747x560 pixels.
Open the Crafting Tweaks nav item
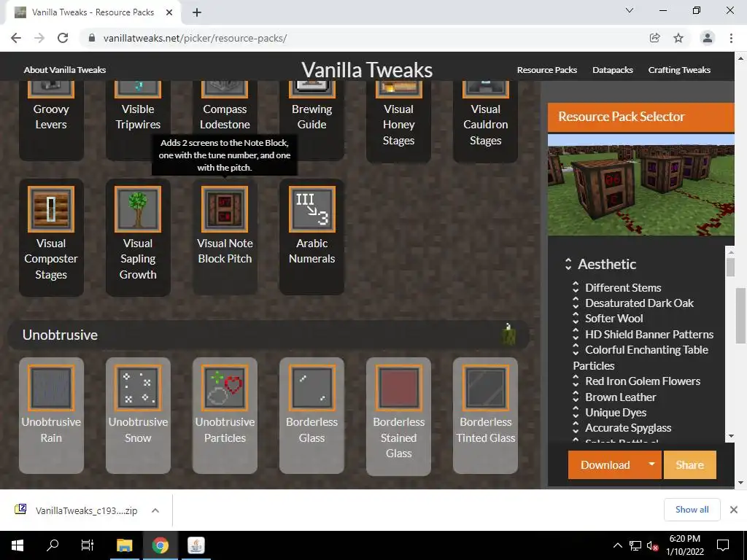pos(679,70)
